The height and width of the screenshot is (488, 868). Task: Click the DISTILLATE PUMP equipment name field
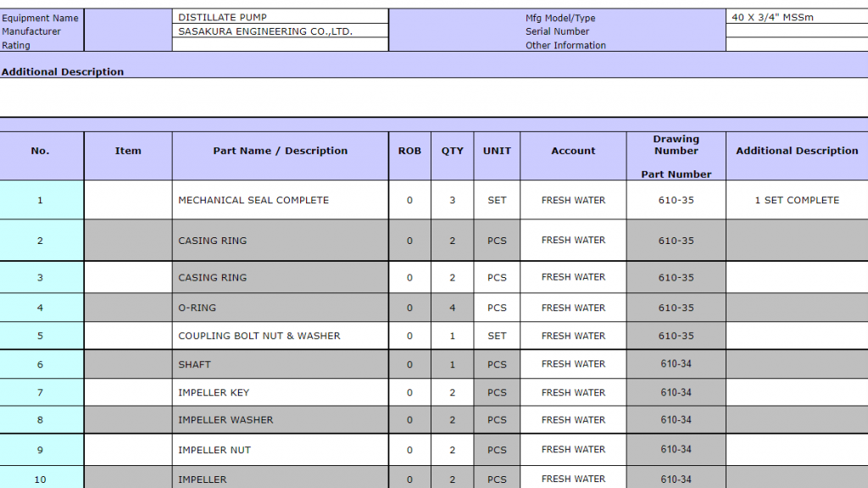point(280,17)
